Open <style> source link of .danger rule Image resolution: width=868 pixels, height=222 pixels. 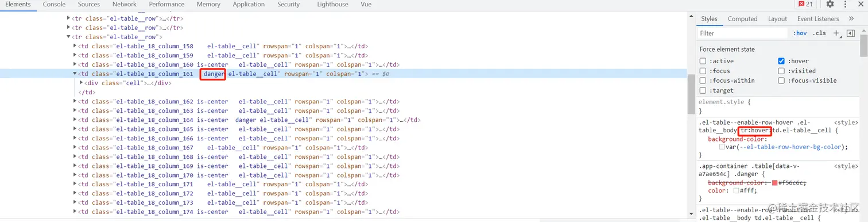coord(846,166)
